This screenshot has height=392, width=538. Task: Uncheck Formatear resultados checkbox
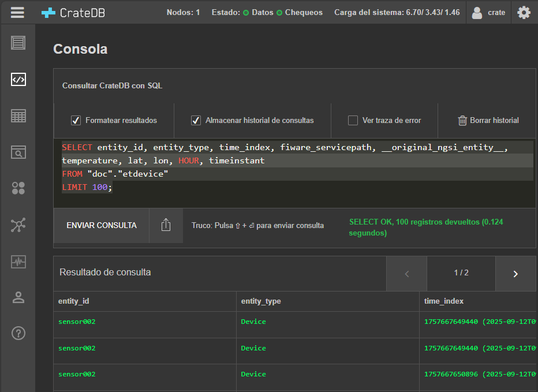(x=76, y=121)
